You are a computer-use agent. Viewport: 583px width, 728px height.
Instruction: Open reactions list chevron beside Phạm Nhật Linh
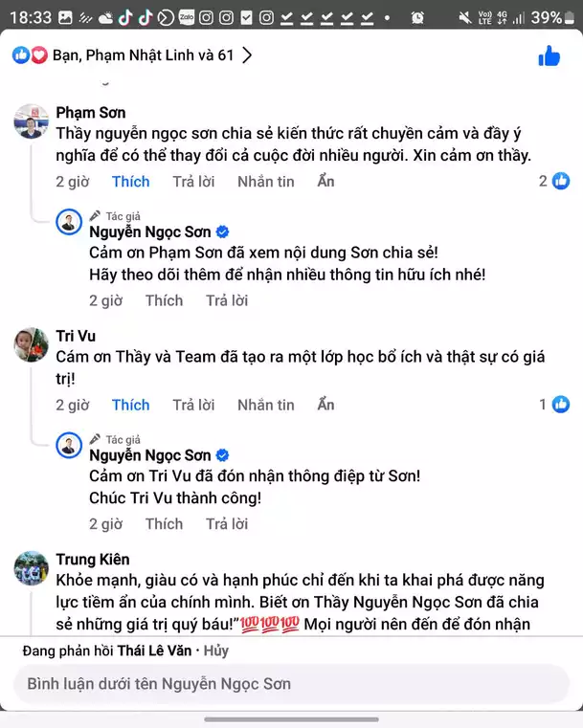coord(247,55)
